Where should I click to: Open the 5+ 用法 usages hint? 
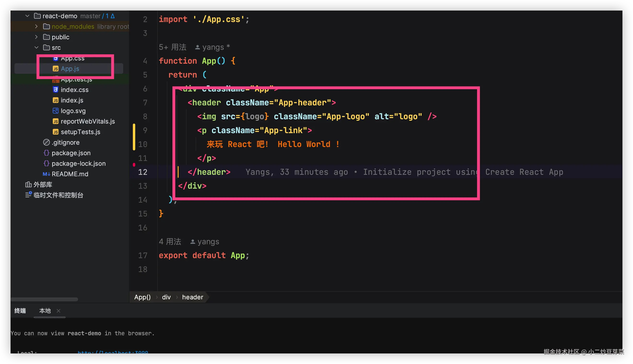[173, 47]
